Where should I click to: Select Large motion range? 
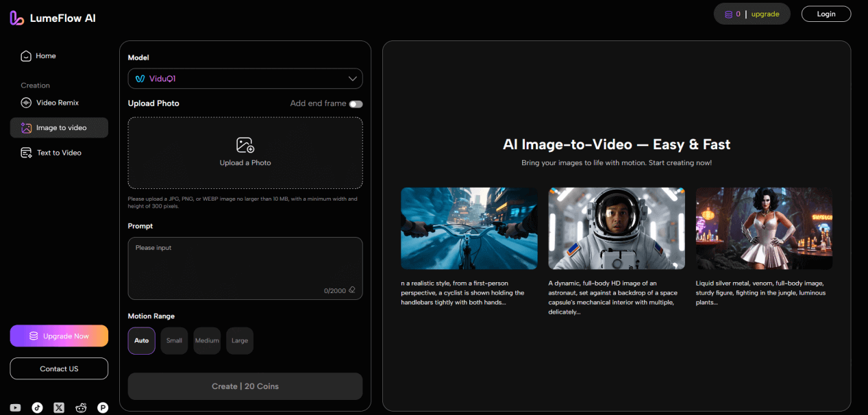(240, 340)
